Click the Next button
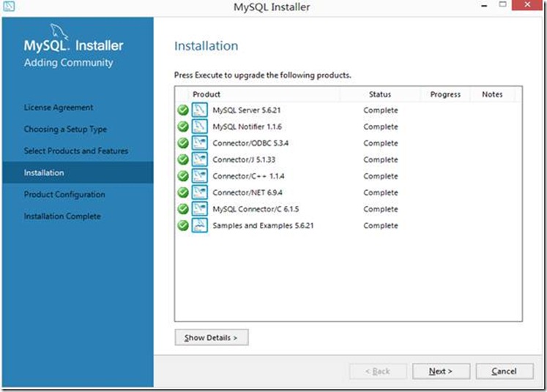 441,371
